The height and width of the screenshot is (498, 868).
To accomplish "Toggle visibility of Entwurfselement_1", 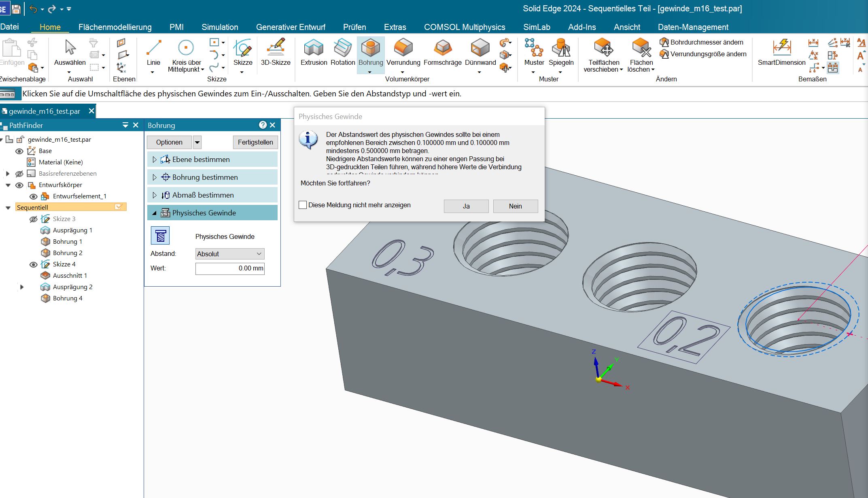I will 34,196.
